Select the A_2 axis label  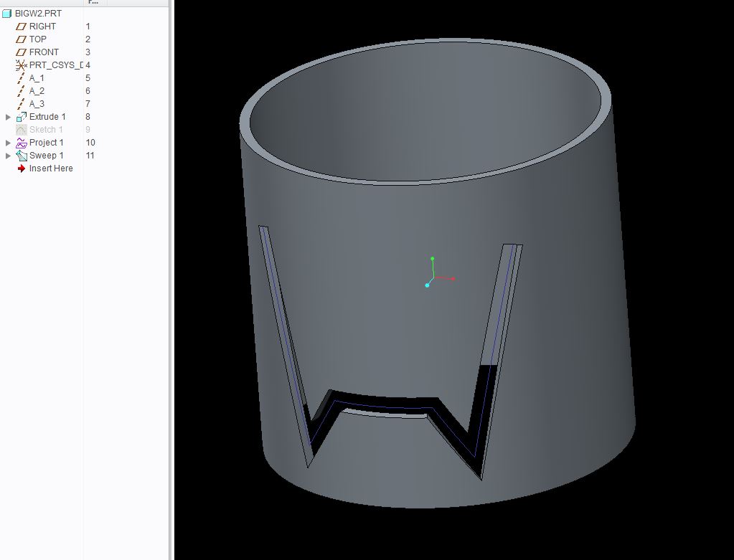click(37, 91)
